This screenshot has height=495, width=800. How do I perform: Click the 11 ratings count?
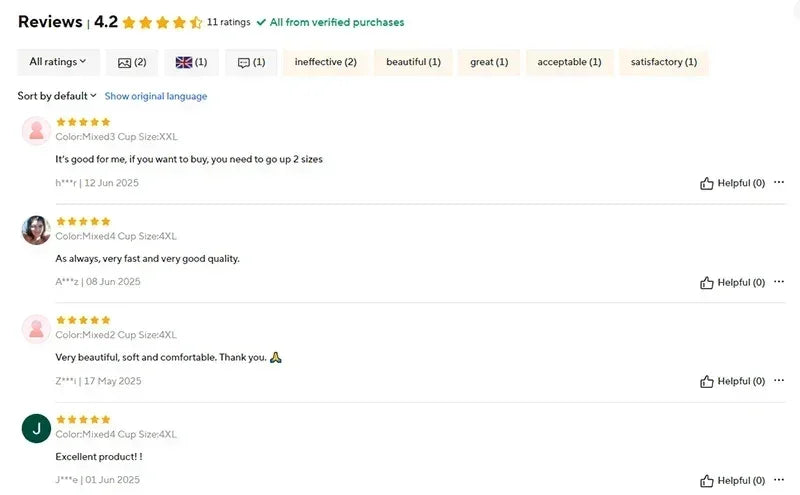pyautogui.click(x=228, y=22)
